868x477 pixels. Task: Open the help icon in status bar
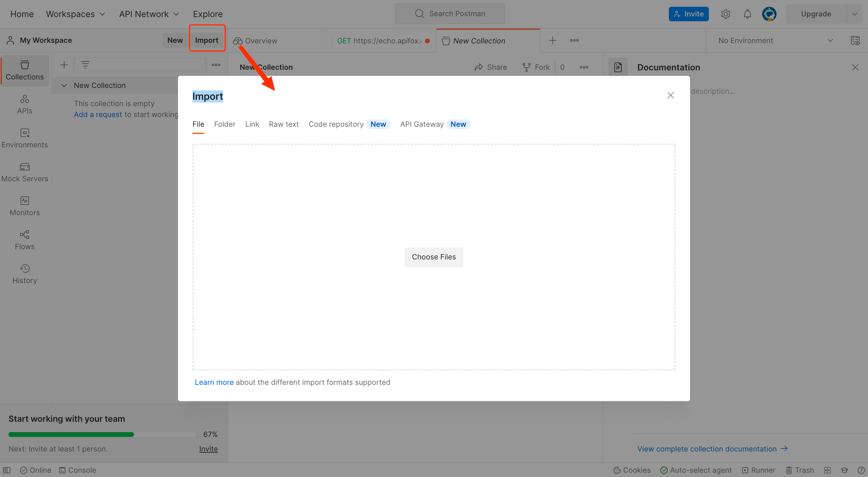coord(861,470)
